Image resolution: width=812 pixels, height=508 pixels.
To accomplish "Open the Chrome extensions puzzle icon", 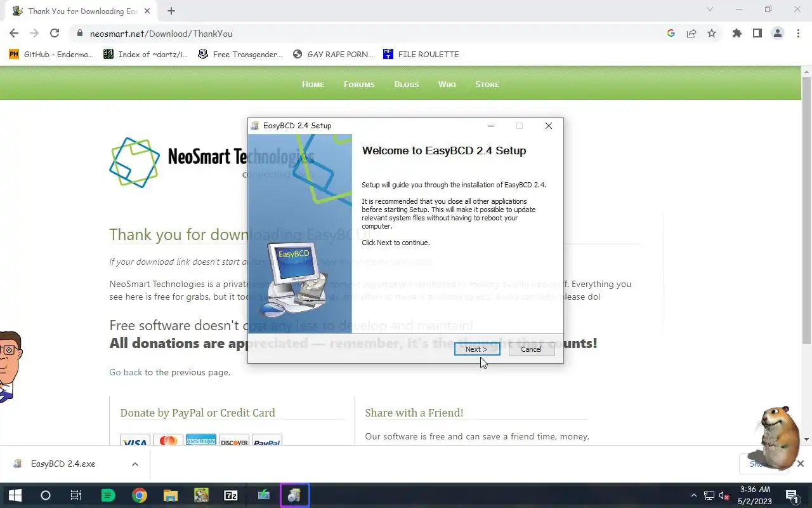I will [737, 34].
